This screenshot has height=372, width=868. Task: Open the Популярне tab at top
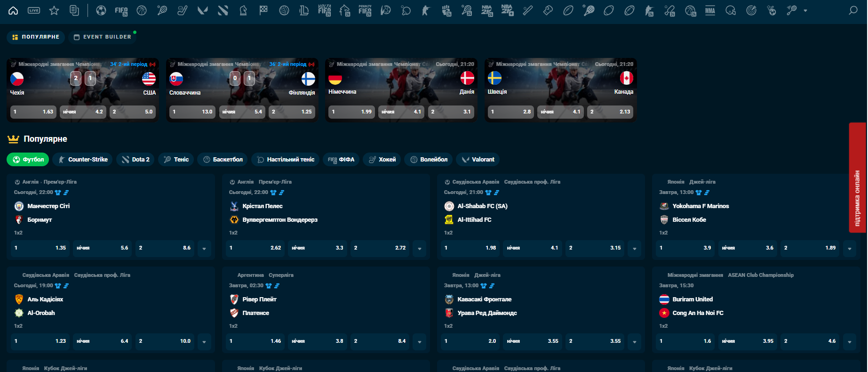click(x=36, y=37)
